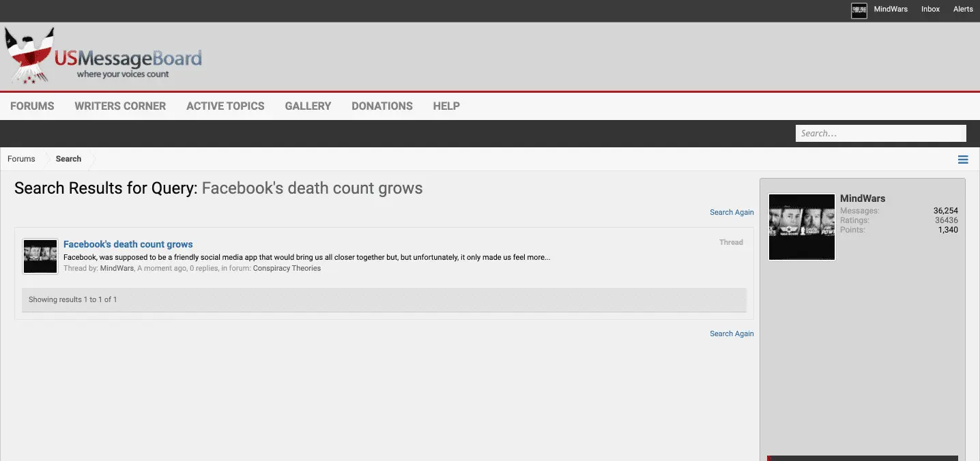The height and width of the screenshot is (461, 980).
Task: Select the ACTIVE TOPICS tab
Action: pos(225,106)
